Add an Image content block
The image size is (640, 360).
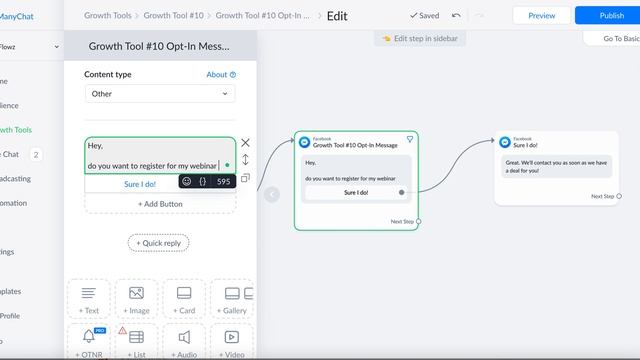136,300
